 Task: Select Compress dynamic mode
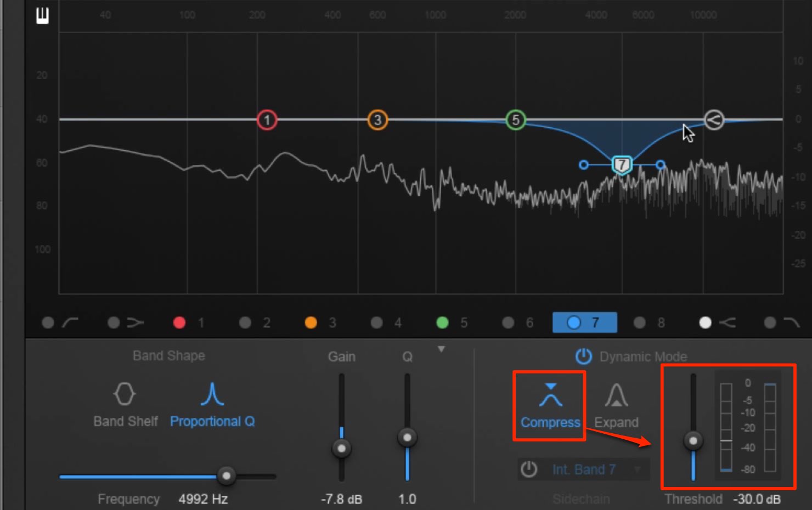coord(550,406)
